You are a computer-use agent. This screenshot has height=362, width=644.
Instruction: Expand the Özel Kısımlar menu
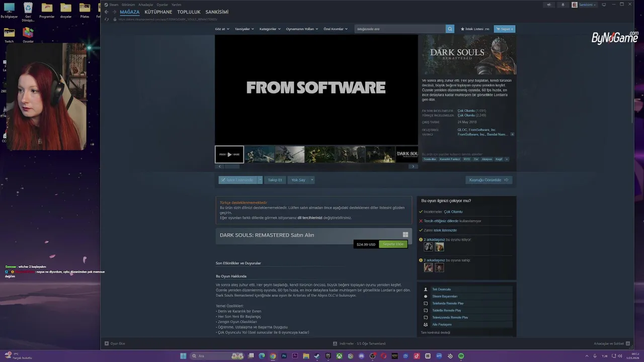tap(336, 29)
